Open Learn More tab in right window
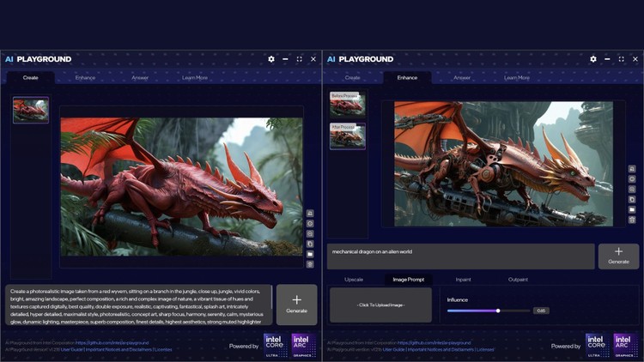 pos(517,77)
